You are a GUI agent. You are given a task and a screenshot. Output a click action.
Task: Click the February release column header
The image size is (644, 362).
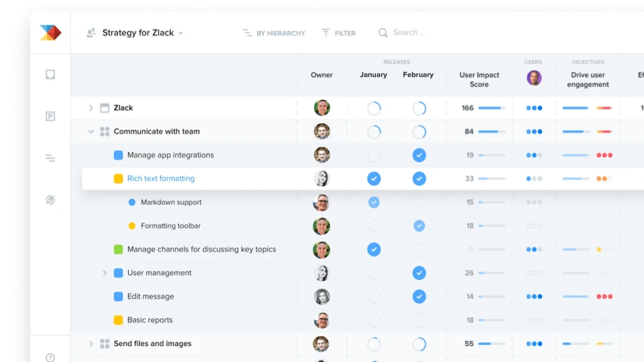(418, 75)
